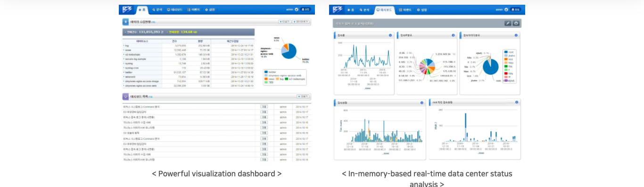Click the info icon on the line chart panel
The width and height of the screenshot is (644, 187).
390,35
